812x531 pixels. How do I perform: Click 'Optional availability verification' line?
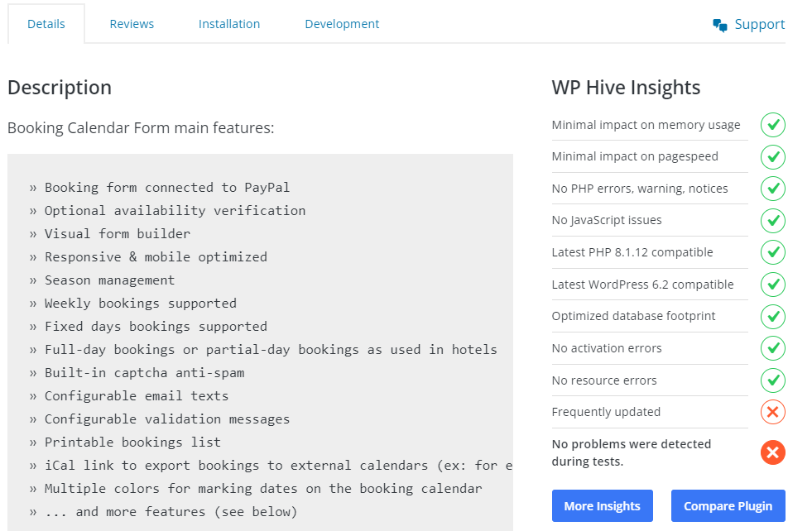coord(167,211)
